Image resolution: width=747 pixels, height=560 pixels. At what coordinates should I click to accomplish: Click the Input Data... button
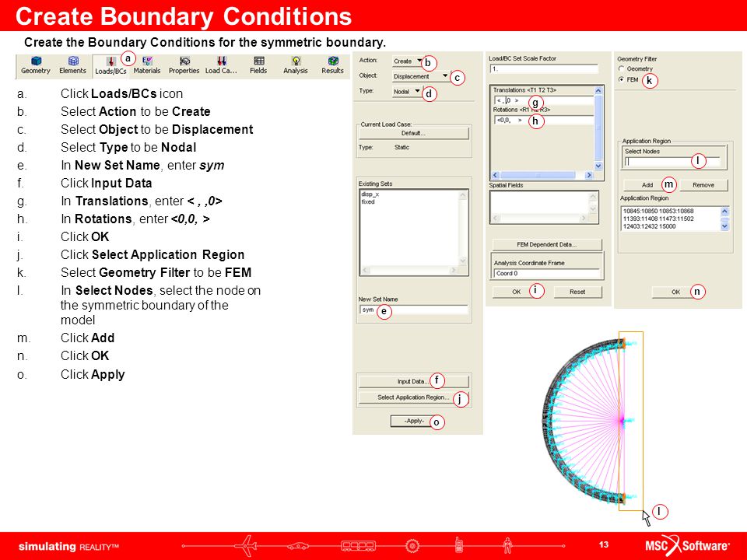pyautogui.click(x=413, y=381)
